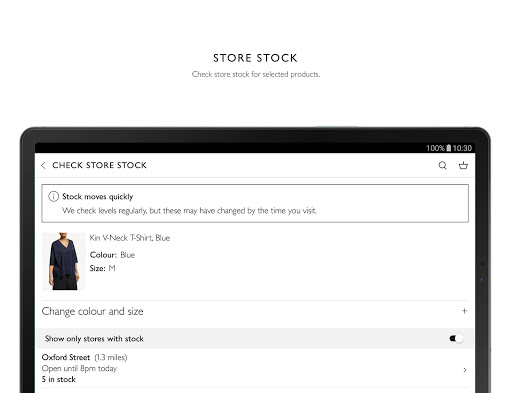This screenshot has width=512, height=393.
Task: Click the Stock moves quickly notice box
Action: tap(255, 203)
